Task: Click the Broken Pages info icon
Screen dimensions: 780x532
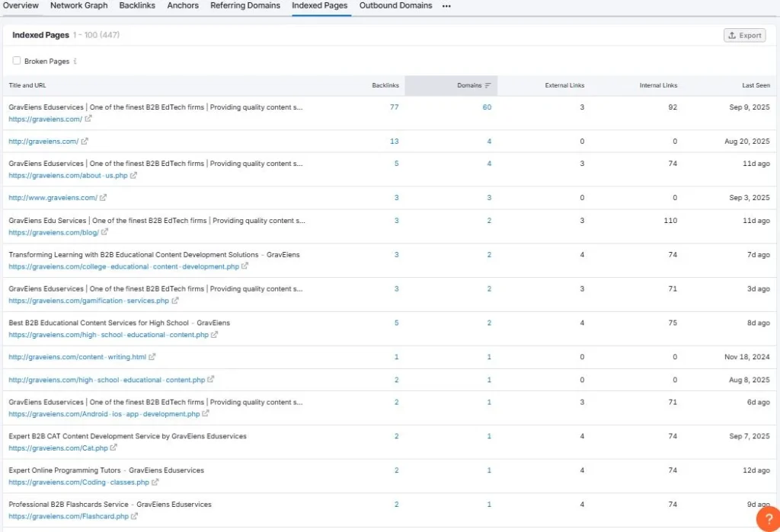Action: pos(75,61)
